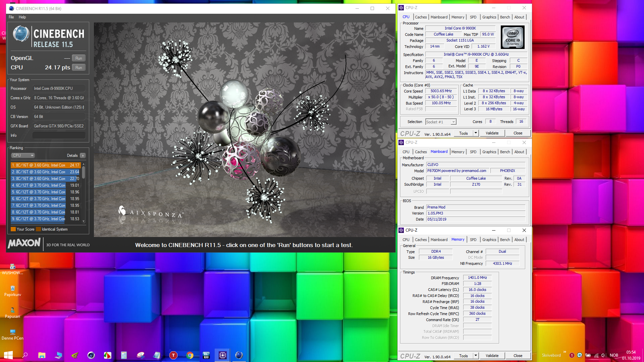Run the OpenGL benchmark
This screenshot has height=362, width=644.
79,58
